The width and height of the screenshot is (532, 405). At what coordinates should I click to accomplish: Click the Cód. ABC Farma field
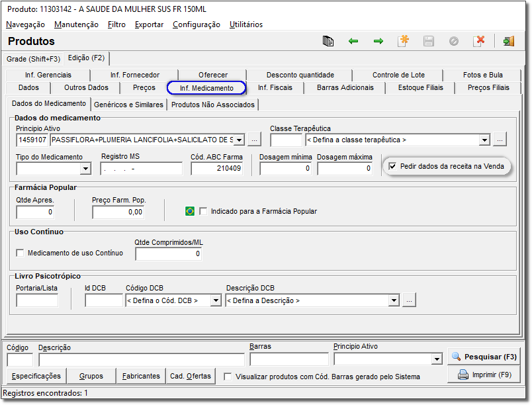[x=217, y=168]
